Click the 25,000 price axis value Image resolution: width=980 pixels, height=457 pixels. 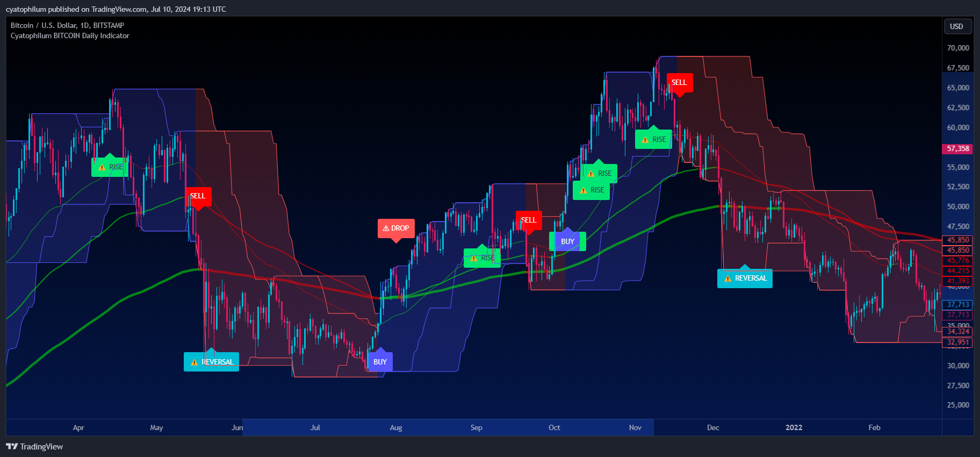pos(958,405)
